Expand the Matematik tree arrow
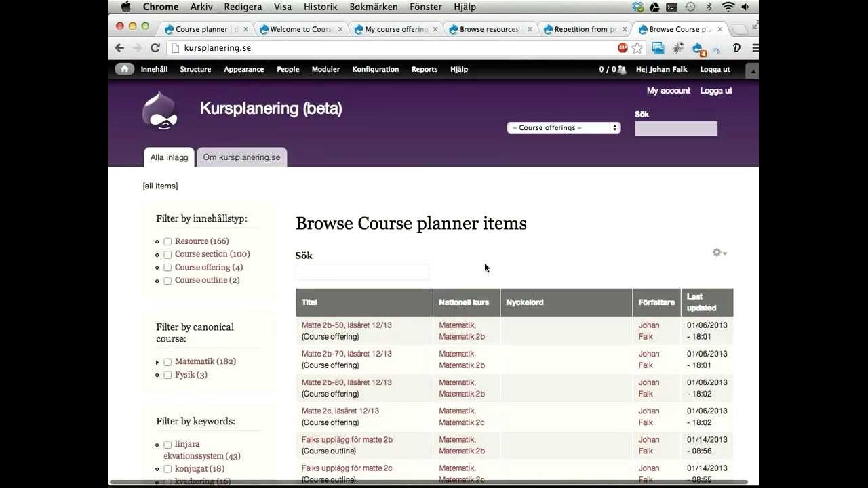This screenshot has width=868, height=488. [157, 363]
